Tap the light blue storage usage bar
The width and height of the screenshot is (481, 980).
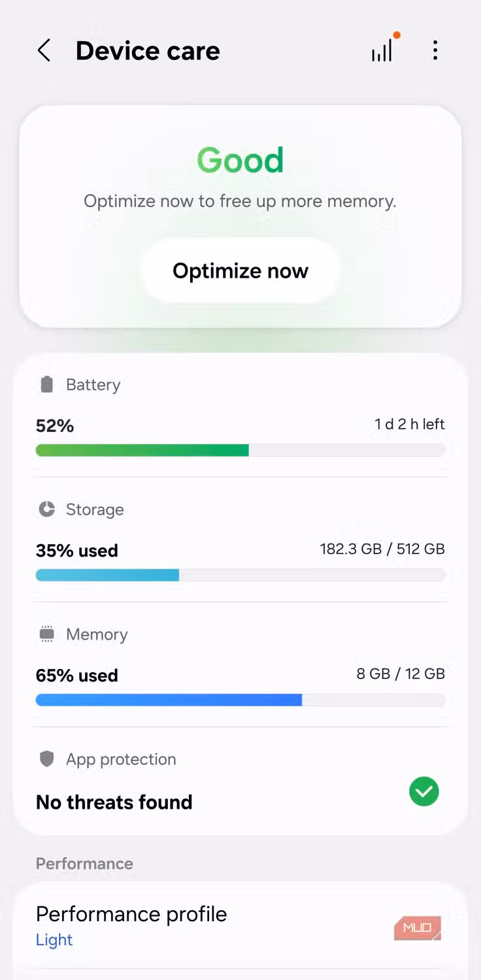[x=107, y=575]
